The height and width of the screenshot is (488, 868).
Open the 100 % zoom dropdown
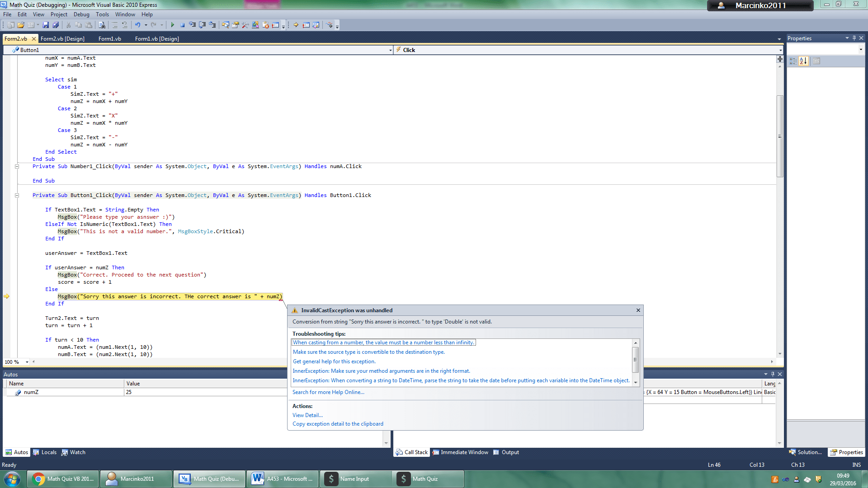point(27,362)
